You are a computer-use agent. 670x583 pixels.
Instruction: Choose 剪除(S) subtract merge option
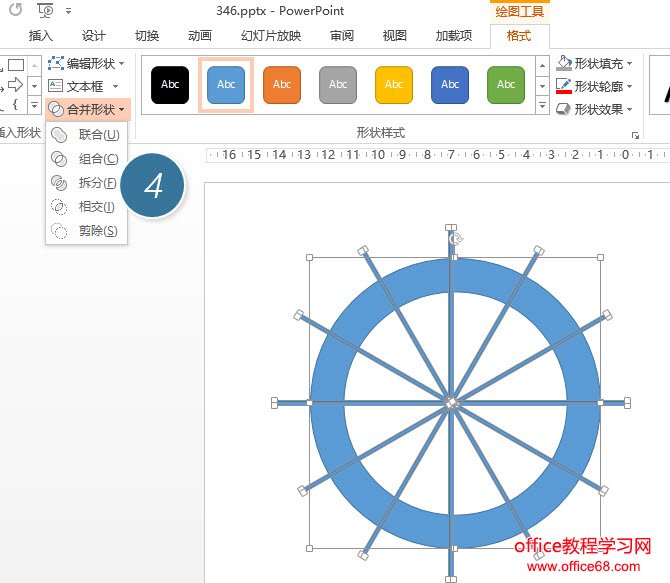pos(86,231)
